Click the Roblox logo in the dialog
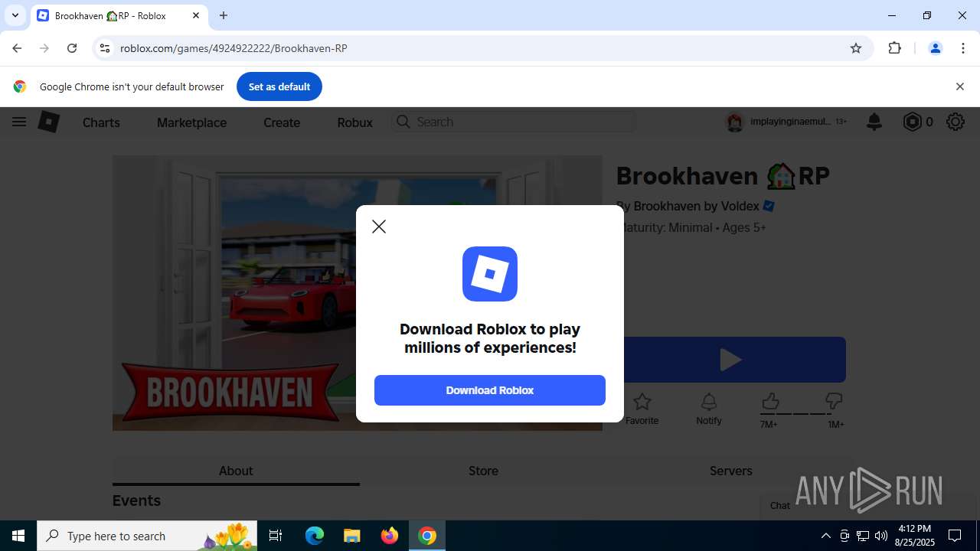 [x=490, y=274]
